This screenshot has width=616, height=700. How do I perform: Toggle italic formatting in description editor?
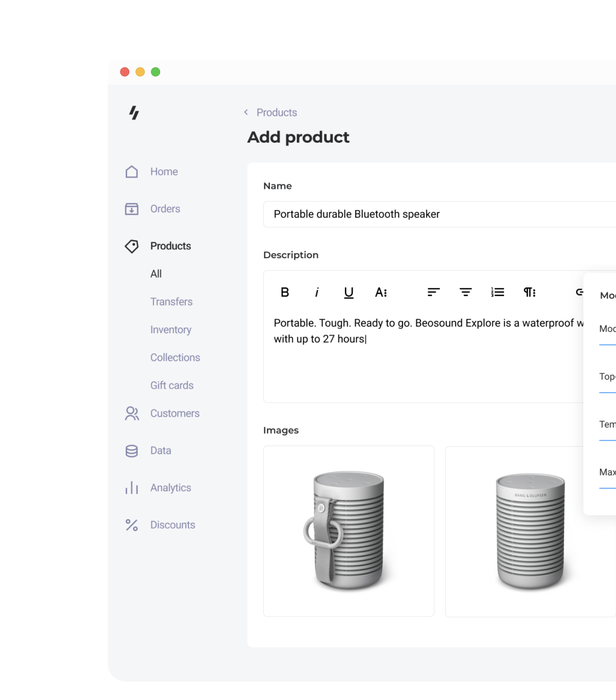[317, 293]
